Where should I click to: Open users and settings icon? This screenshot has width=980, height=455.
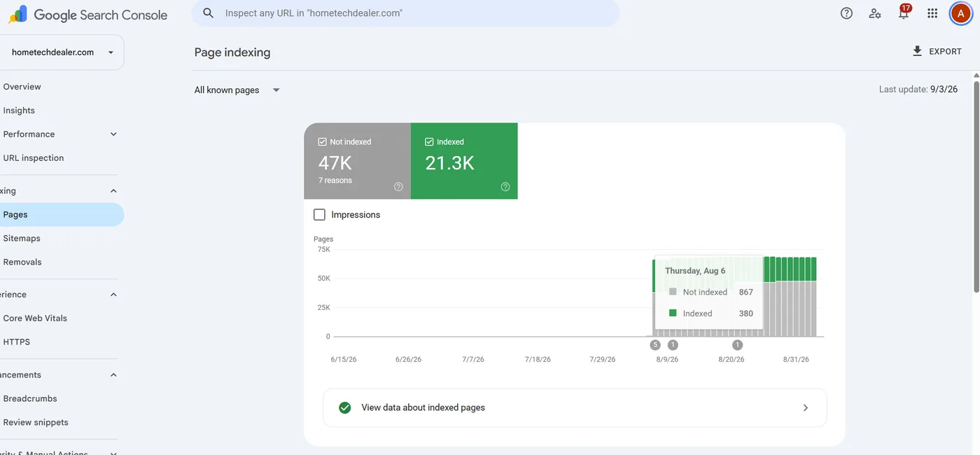875,13
